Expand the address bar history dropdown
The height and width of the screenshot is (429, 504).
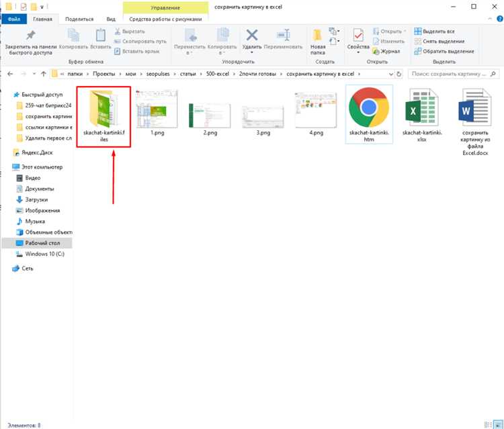click(391, 74)
